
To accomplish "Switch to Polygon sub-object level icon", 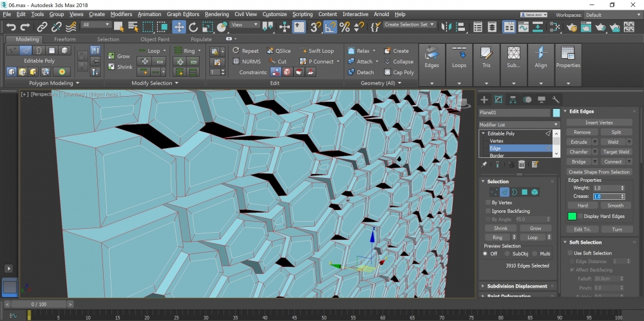I will point(524,192).
